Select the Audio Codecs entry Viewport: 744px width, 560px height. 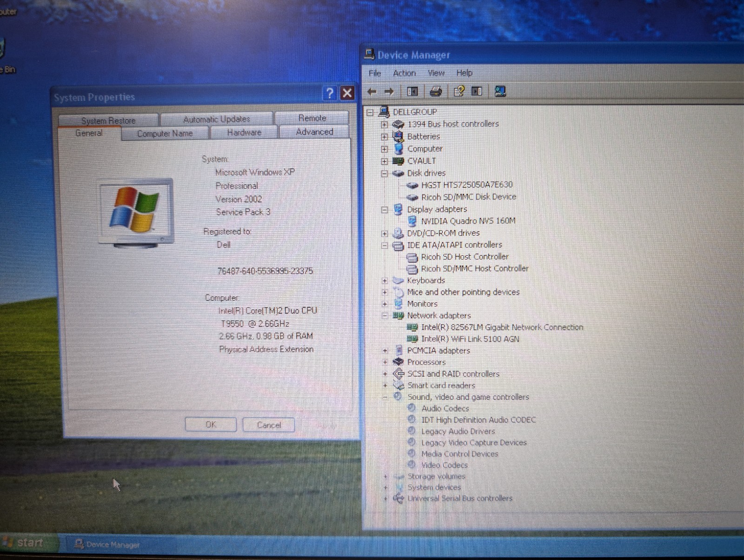[x=445, y=408]
